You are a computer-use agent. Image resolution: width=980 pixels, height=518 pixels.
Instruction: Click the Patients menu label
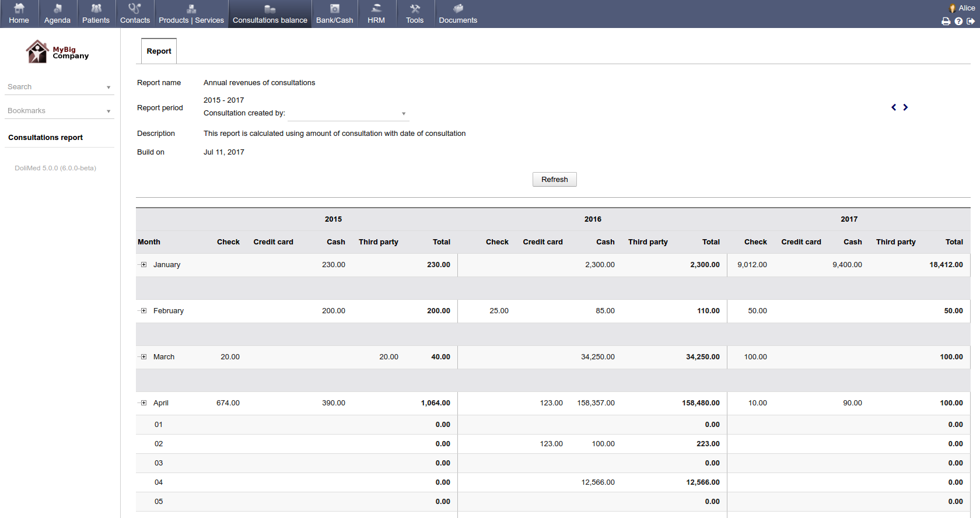(96, 20)
